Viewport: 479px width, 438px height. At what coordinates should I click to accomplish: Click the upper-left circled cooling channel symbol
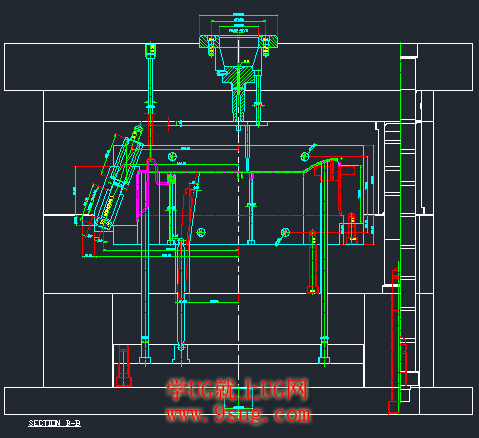pyautogui.click(x=172, y=156)
